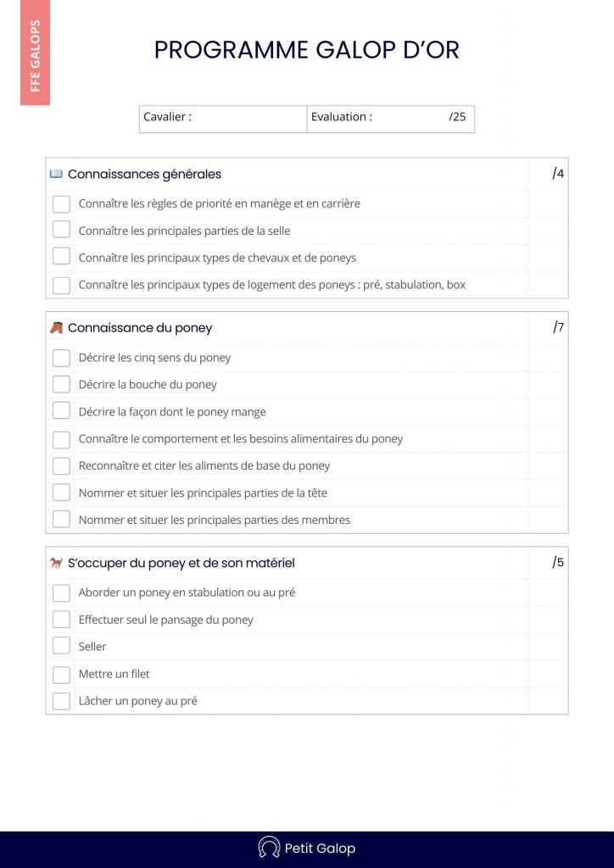Image resolution: width=614 pixels, height=868 pixels.
Task: Click the Petit Galop footer text
Action: click(320, 848)
